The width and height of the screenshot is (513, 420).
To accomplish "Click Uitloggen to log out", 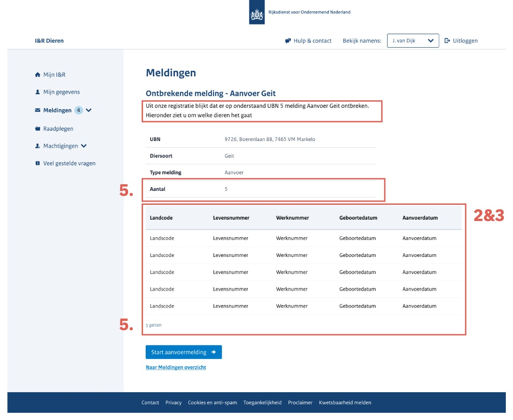I will point(465,41).
